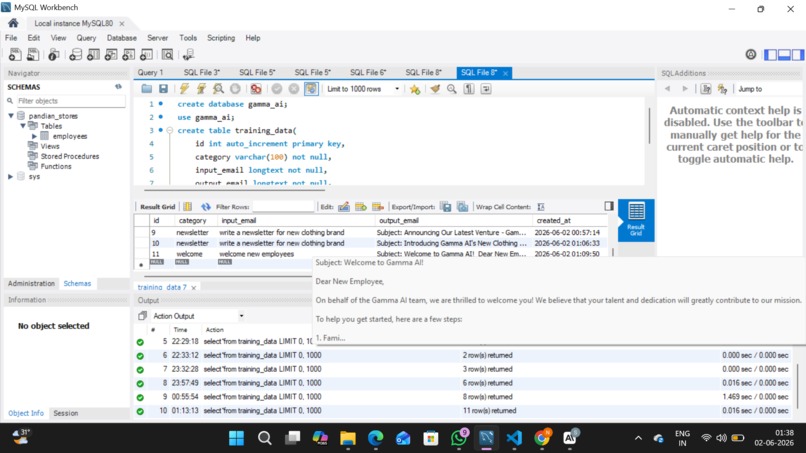Image resolution: width=806 pixels, height=453 pixels.
Task: Open WhatsApp from the taskbar
Action: [x=459, y=438]
